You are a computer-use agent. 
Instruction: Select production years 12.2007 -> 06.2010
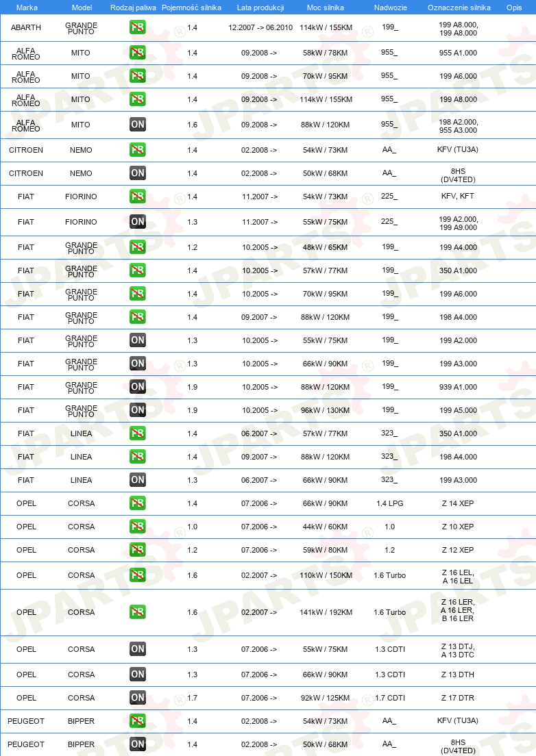pyautogui.click(x=260, y=27)
